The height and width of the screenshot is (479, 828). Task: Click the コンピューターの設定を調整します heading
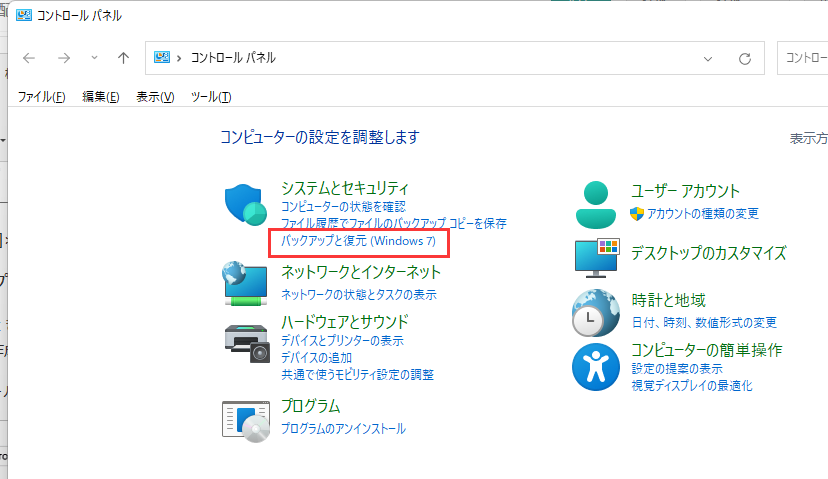point(319,137)
